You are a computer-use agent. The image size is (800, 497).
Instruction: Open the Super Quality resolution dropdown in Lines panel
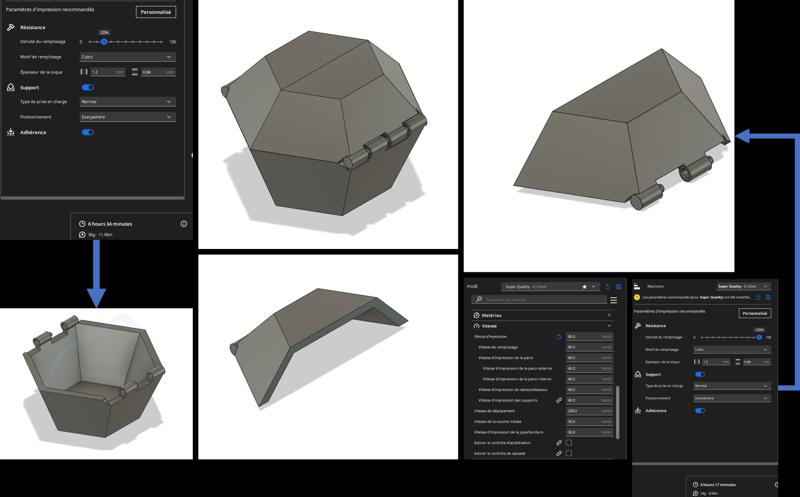pyautogui.click(x=743, y=286)
